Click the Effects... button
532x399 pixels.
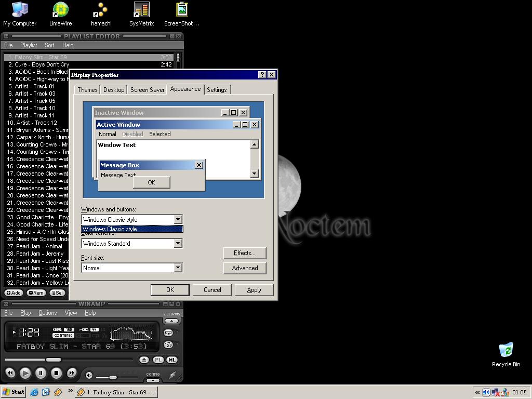coord(245,253)
